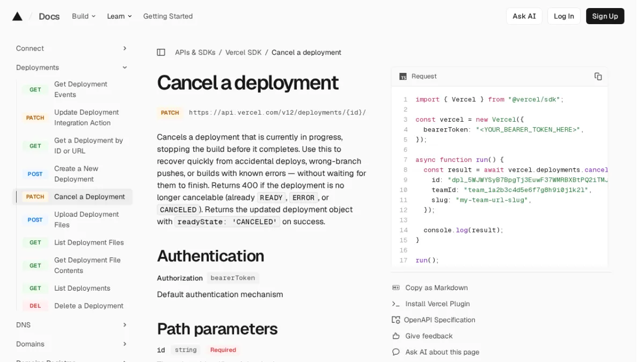The width and height of the screenshot is (644, 362).
Task: Open Update Deployment Integration Action page
Action: 86,117
